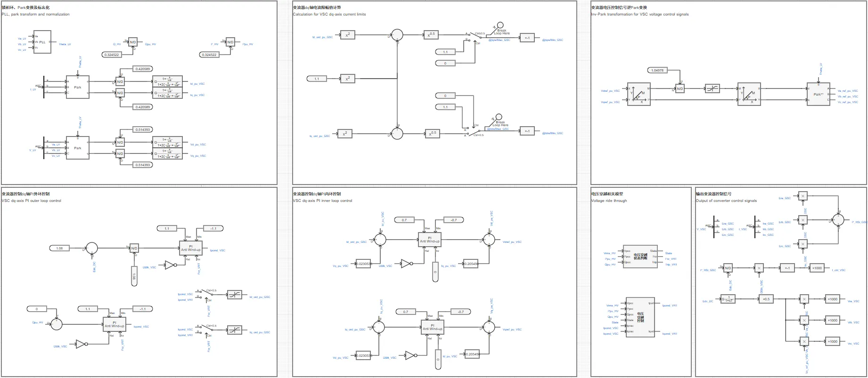Image resolution: width=868 pixels, height=378 pixels.
Task: Click the I_ctrl_VSC output label
Action: pos(839,270)
